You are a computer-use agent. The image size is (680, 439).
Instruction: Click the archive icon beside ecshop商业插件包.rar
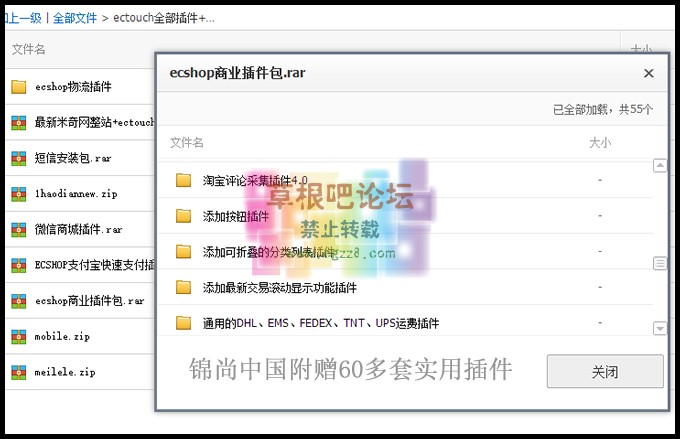(19, 301)
